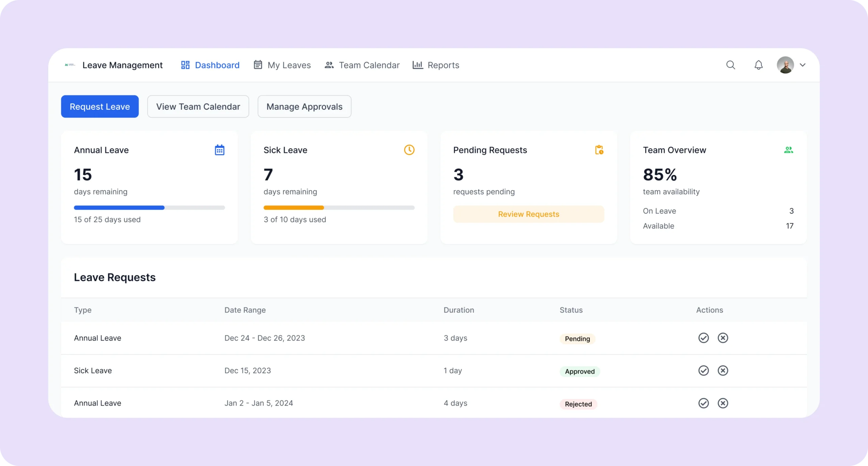Click the search magnifier icon

[x=731, y=65]
